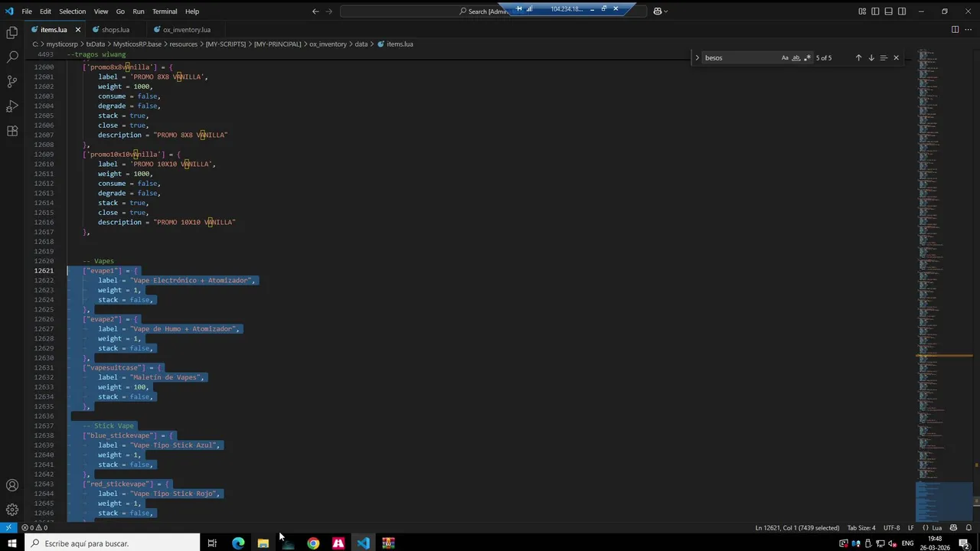Open Copilot status icon in status bar
Viewport: 980px width, 551px height.
[954, 528]
